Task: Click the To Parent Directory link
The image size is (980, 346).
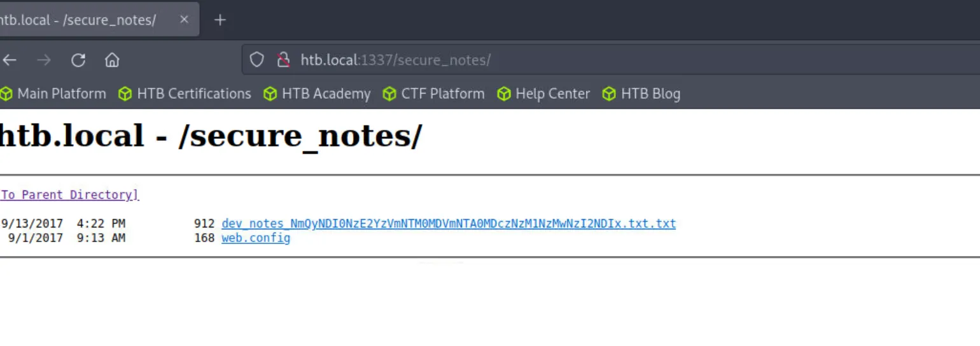Action: point(69,195)
